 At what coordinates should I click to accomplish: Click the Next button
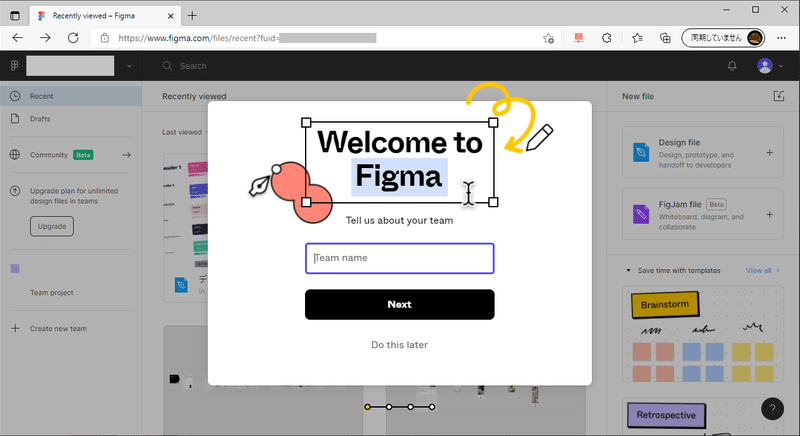pyautogui.click(x=399, y=304)
